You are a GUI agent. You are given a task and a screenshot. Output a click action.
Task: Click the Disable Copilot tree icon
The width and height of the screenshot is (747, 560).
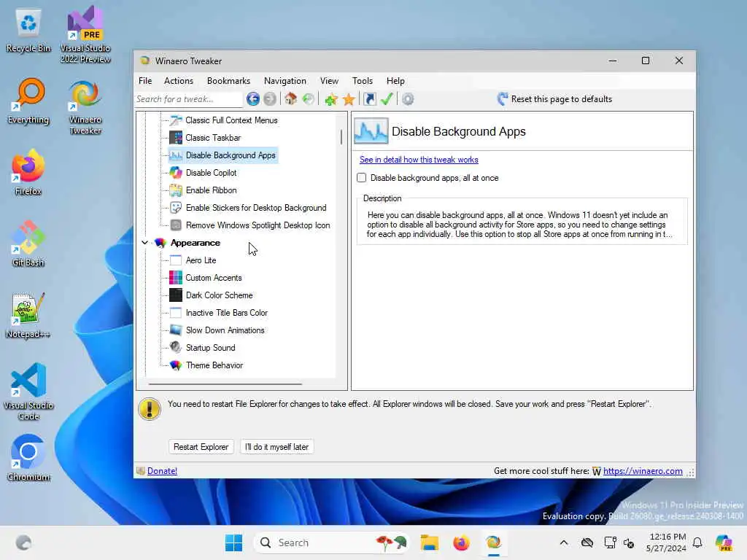pos(176,173)
